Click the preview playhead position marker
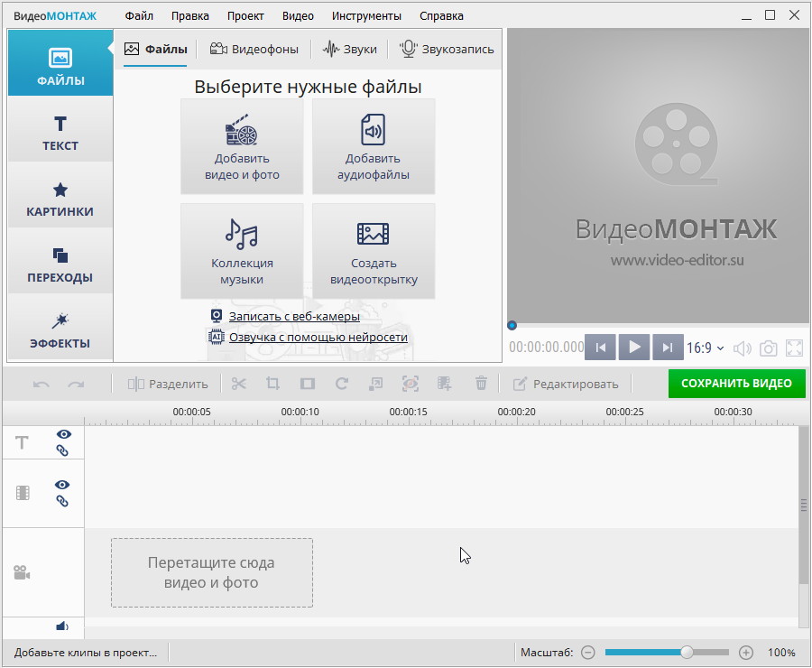Viewport: 812px width, 668px height. (x=512, y=326)
